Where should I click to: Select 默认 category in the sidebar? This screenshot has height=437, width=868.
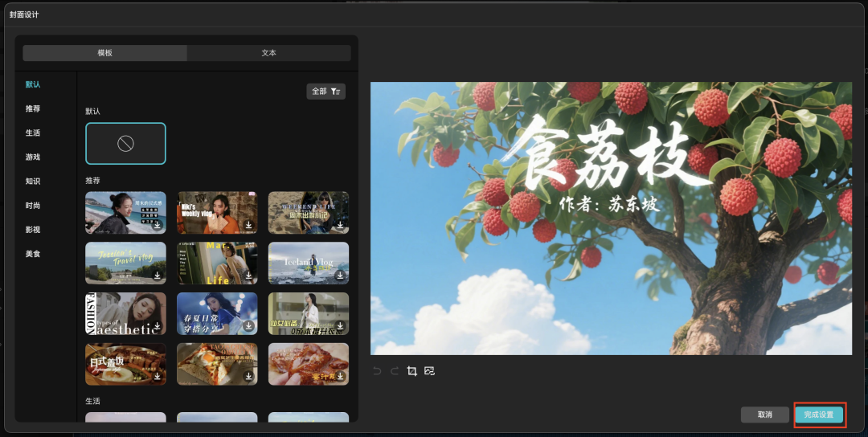click(33, 84)
